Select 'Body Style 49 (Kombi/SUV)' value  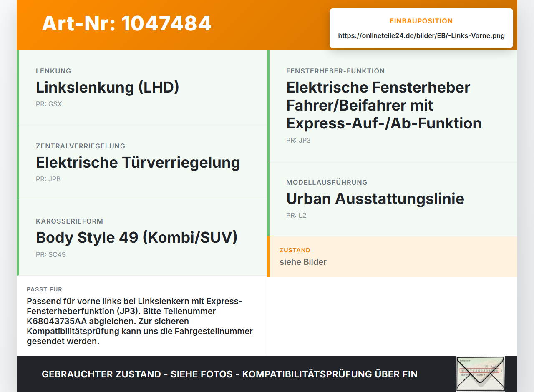137,238
